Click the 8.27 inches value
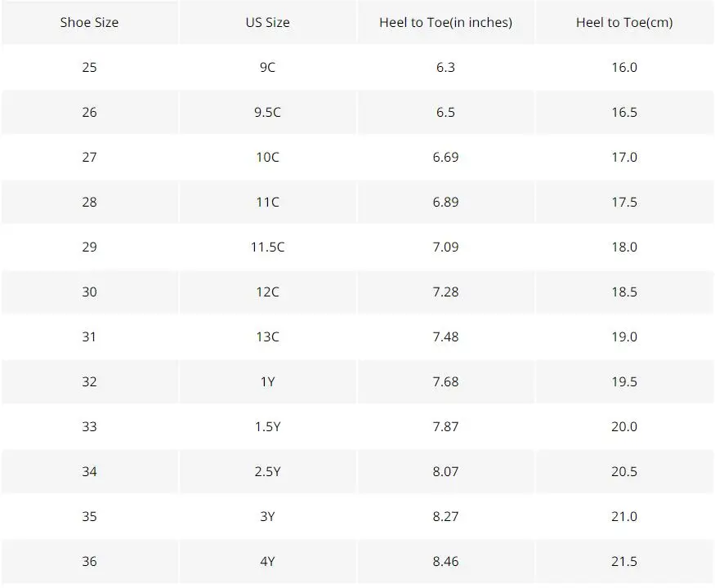 coord(445,516)
